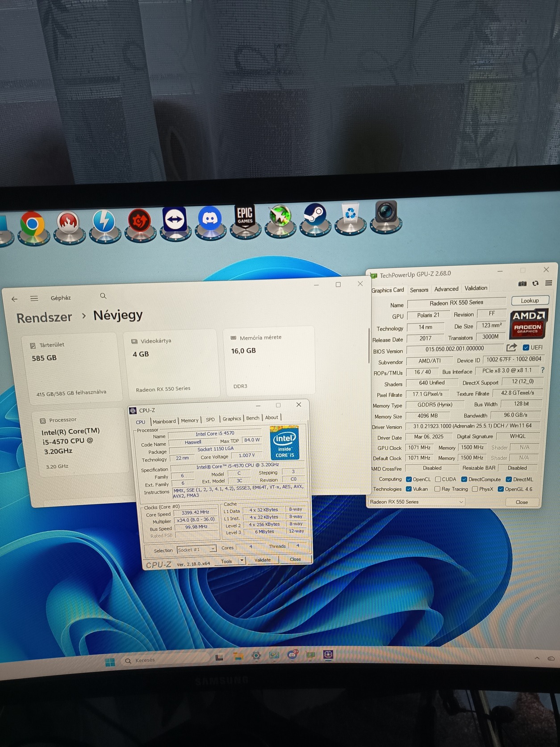This screenshot has height=747, width=560.
Task: Click the Settings gear on the taskbar
Action: pyautogui.click(x=256, y=655)
